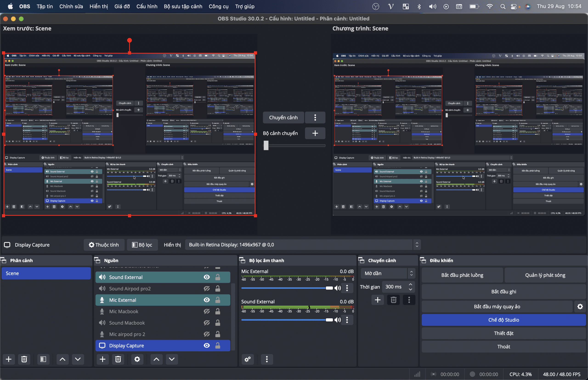Open Bộ sưu tập cảnh menu
This screenshot has height=380, width=588.
click(183, 6)
